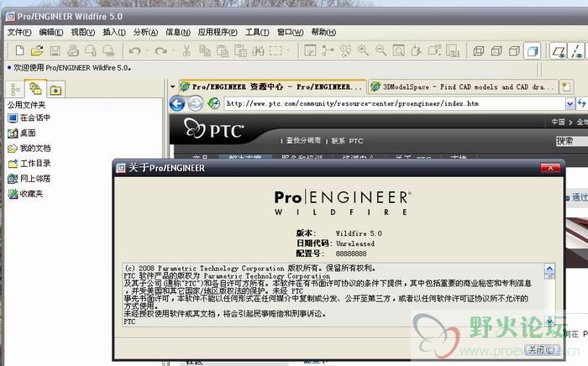Open the 窗口(W) menu
The image size is (588, 366).
click(x=291, y=32)
